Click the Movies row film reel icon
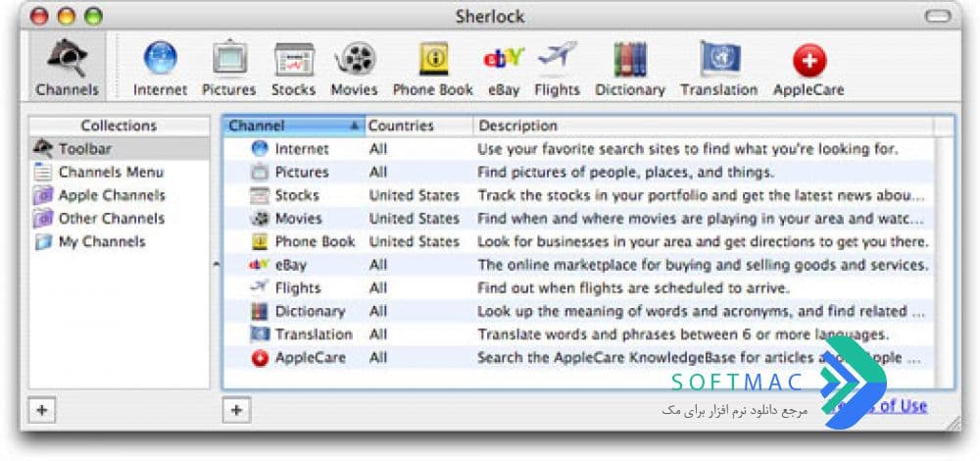Image resolution: width=980 pixels, height=461 pixels. pos(259,219)
